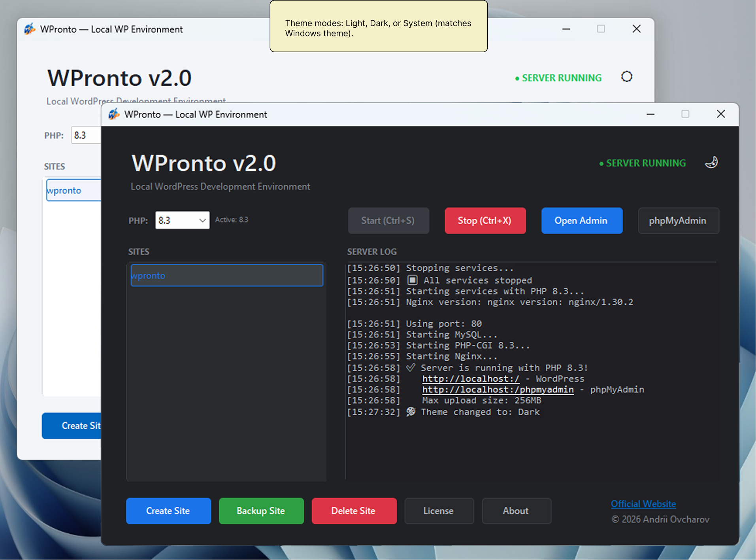Click Create Site in front window

tap(168, 511)
